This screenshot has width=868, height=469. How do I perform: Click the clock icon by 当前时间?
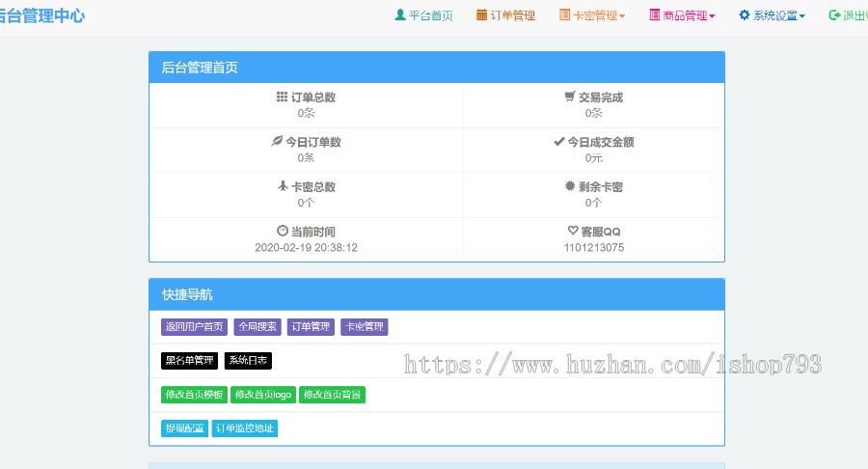pyautogui.click(x=283, y=232)
